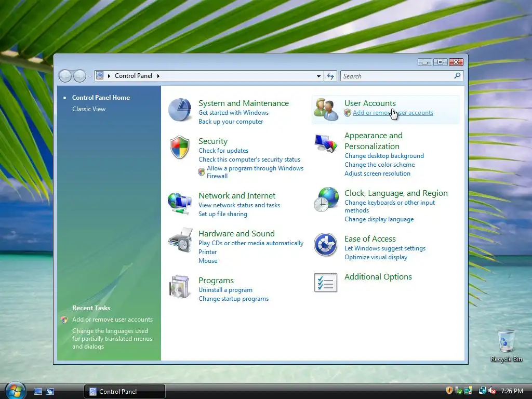The height and width of the screenshot is (399, 532).
Task: Click View network status and tasks
Action: [239, 205]
